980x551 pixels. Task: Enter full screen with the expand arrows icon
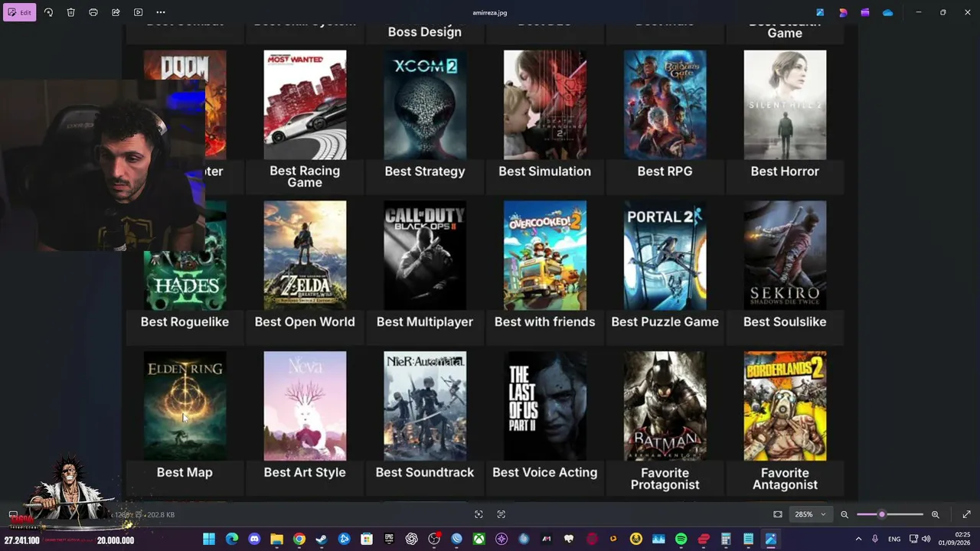pos(966,514)
